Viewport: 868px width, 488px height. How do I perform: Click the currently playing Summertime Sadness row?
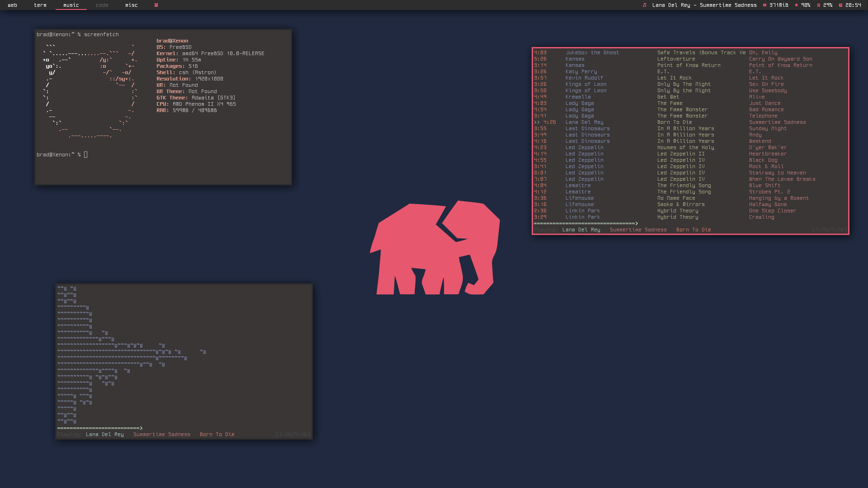tap(777, 122)
